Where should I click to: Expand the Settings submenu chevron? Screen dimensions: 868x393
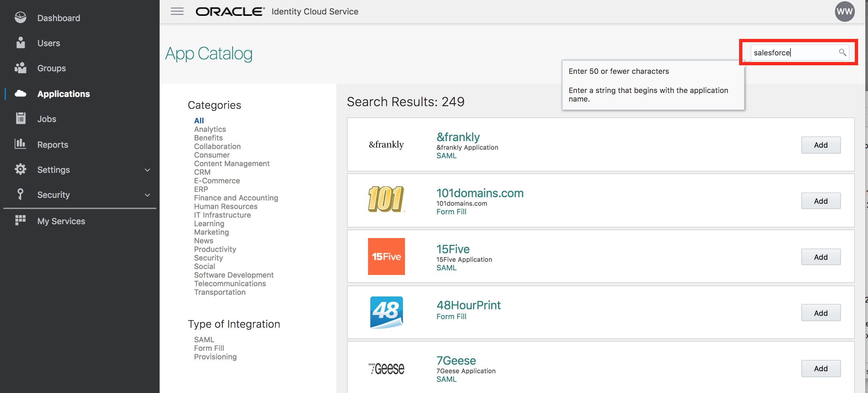(x=147, y=170)
